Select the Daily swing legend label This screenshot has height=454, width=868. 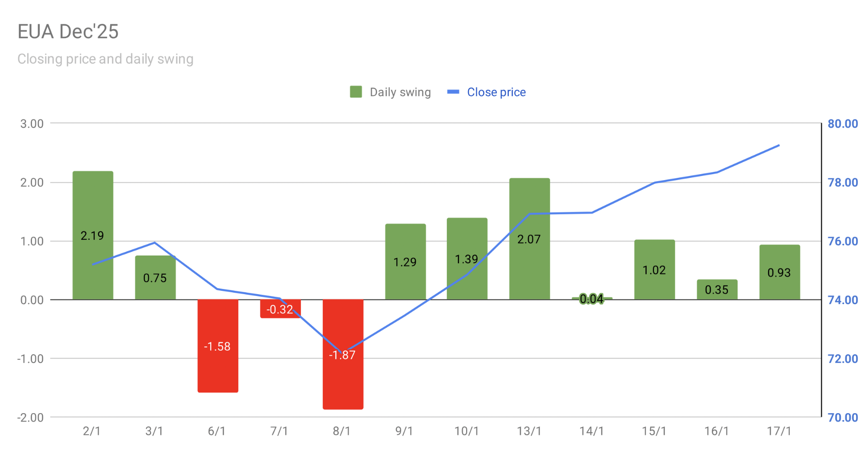[400, 92]
